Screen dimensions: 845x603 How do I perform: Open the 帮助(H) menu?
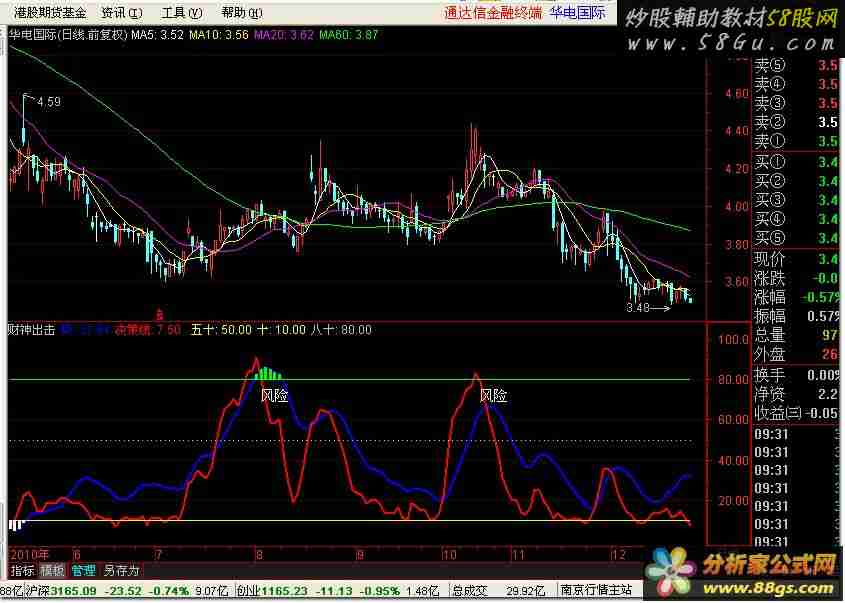pos(241,12)
